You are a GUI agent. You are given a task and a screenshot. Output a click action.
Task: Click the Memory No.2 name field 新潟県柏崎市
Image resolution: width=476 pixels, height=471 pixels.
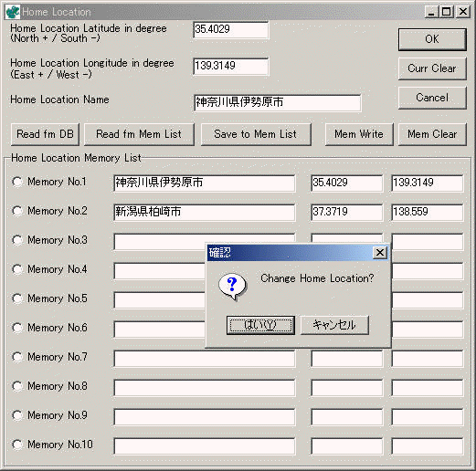tap(205, 212)
